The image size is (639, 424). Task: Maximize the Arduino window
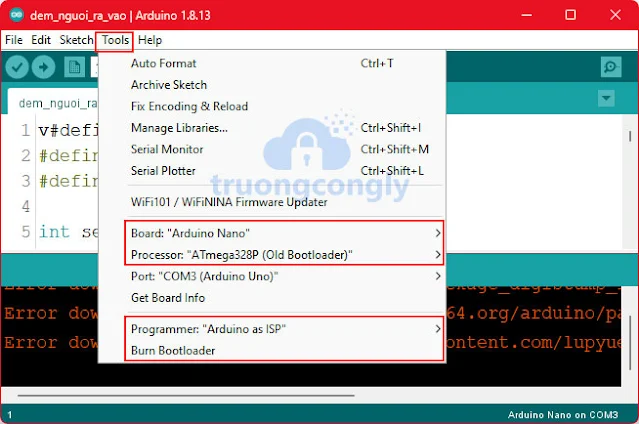click(x=571, y=15)
